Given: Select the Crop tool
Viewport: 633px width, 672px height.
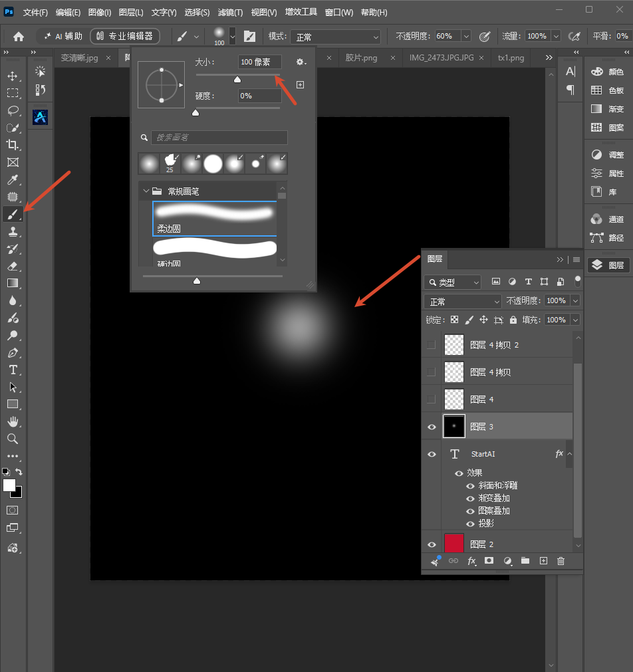Looking at the screenshot, I should click(x=13, y=145).
